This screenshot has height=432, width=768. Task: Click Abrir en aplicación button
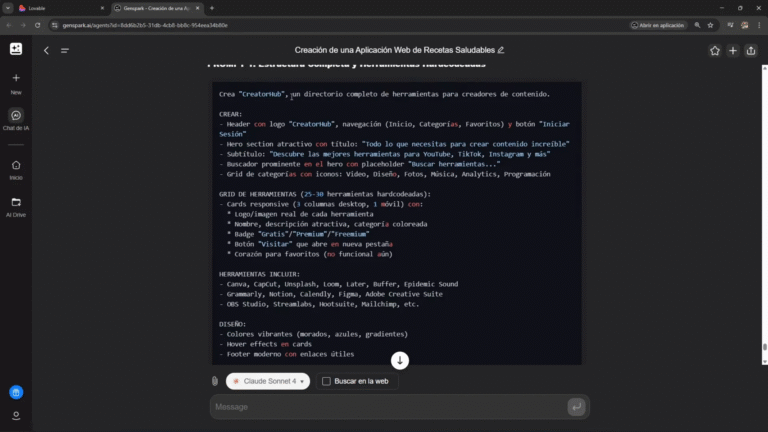coord(658,25)
